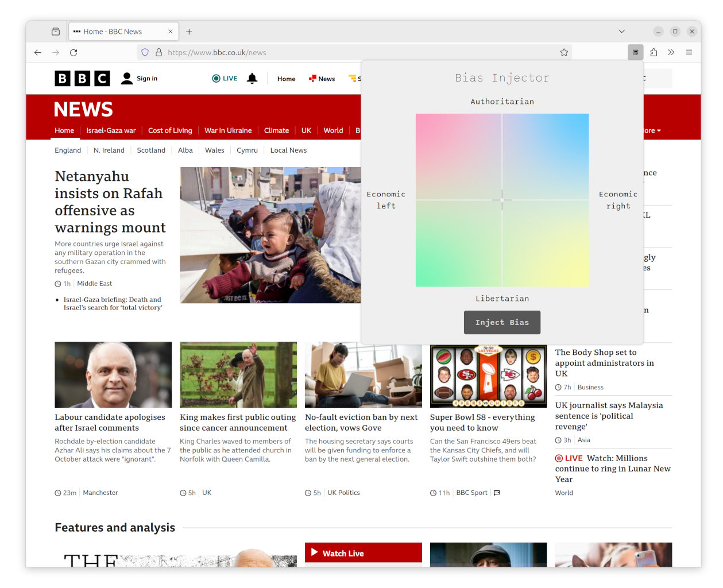
Task: Select Scotland regional news
Action: [x=151, y=150]
